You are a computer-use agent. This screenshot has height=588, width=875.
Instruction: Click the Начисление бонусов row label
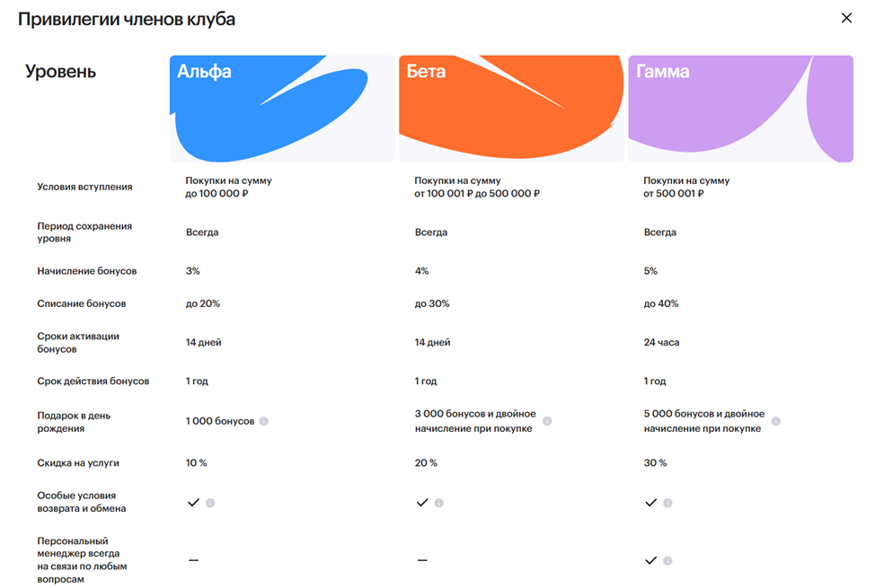coord(87,271)
